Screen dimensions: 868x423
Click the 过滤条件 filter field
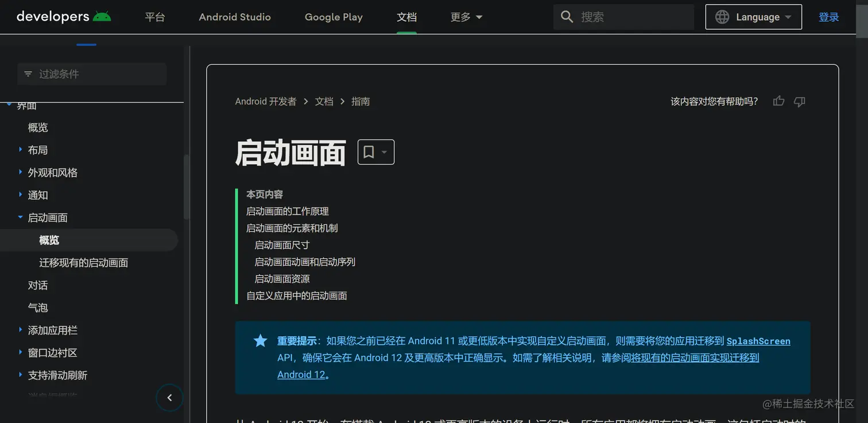tap(92, 74)
